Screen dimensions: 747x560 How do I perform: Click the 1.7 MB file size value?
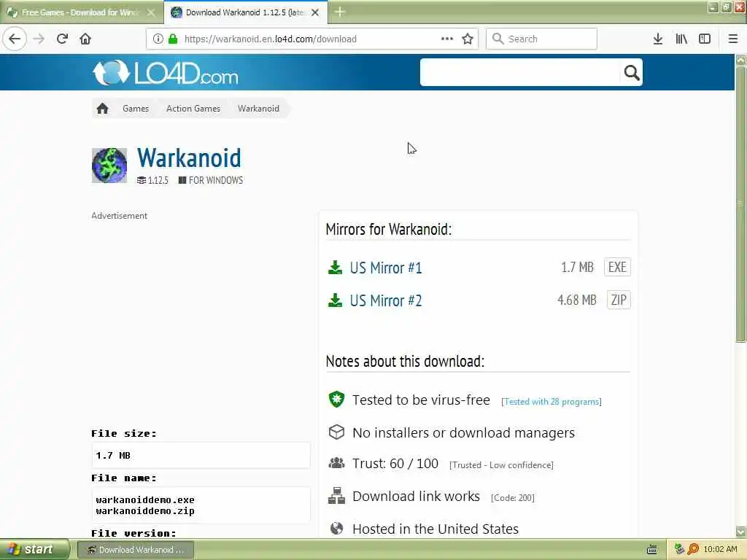click(113, 456)
